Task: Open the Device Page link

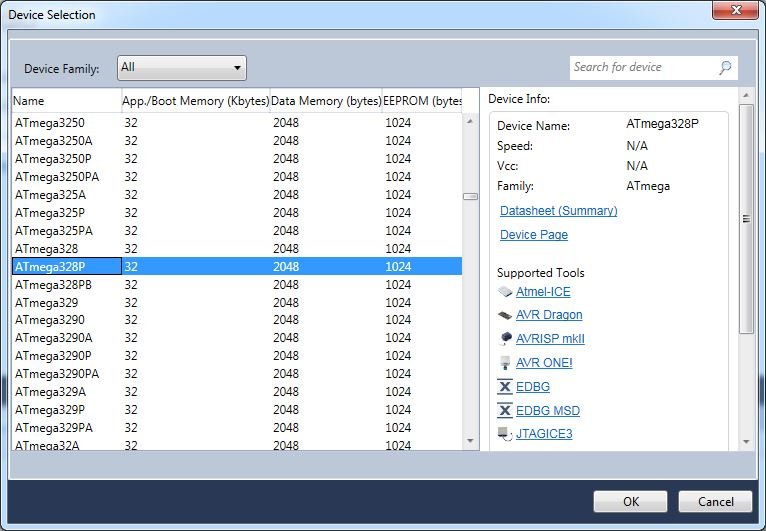Action: 534,235
